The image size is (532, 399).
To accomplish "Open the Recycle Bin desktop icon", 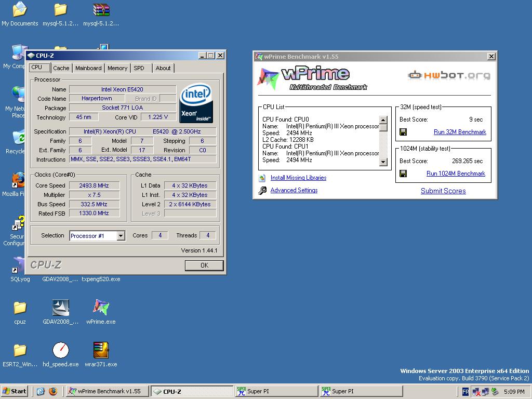I will (18, 137).
